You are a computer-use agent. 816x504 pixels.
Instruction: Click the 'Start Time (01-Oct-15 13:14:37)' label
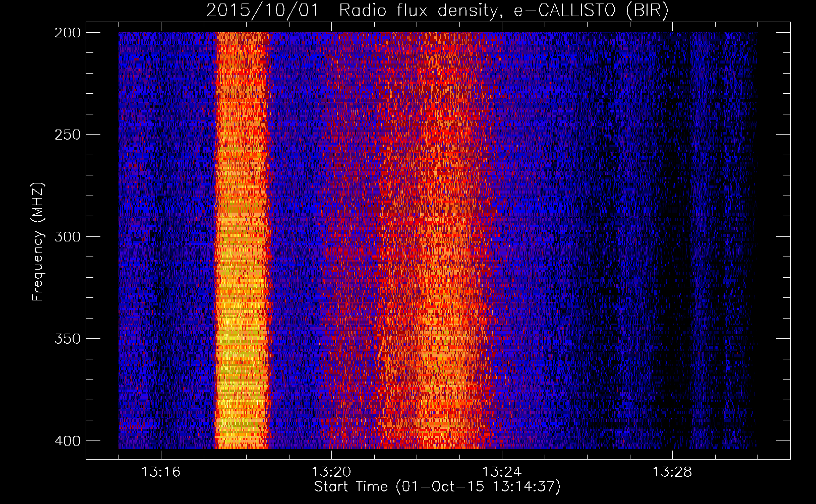437,487
